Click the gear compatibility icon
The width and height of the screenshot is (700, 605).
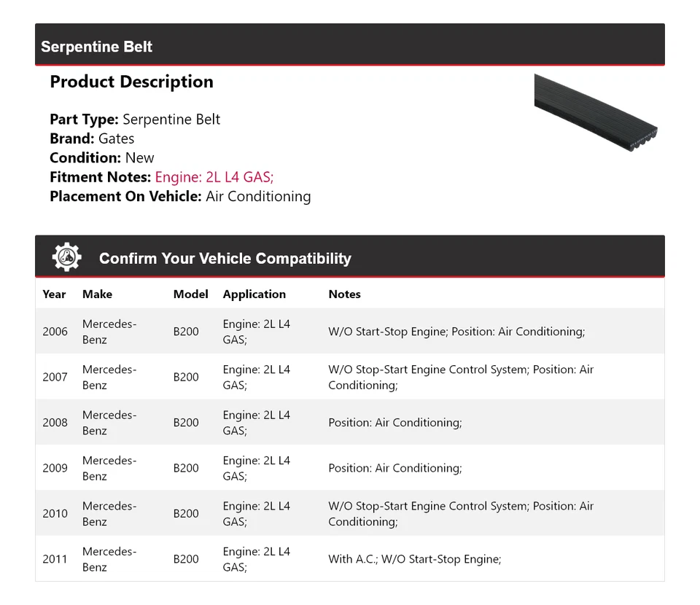[x=66, y=257]
